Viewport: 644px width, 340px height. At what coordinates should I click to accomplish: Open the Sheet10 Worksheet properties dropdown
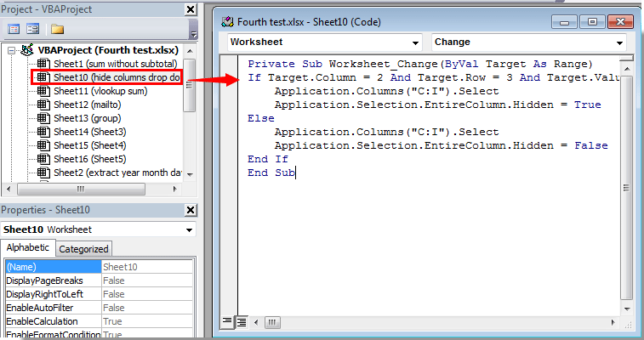pos(191,229)
